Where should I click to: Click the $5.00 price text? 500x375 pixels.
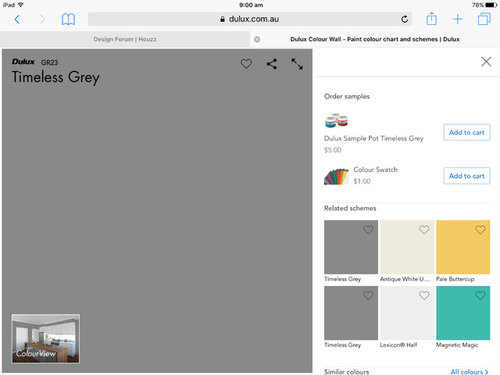pos(333,150)
